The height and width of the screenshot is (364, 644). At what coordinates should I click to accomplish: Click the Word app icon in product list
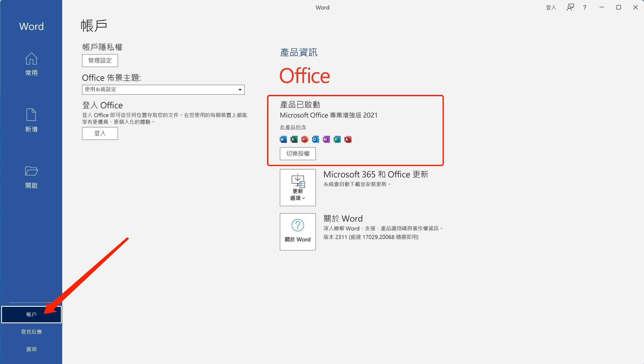283,140
